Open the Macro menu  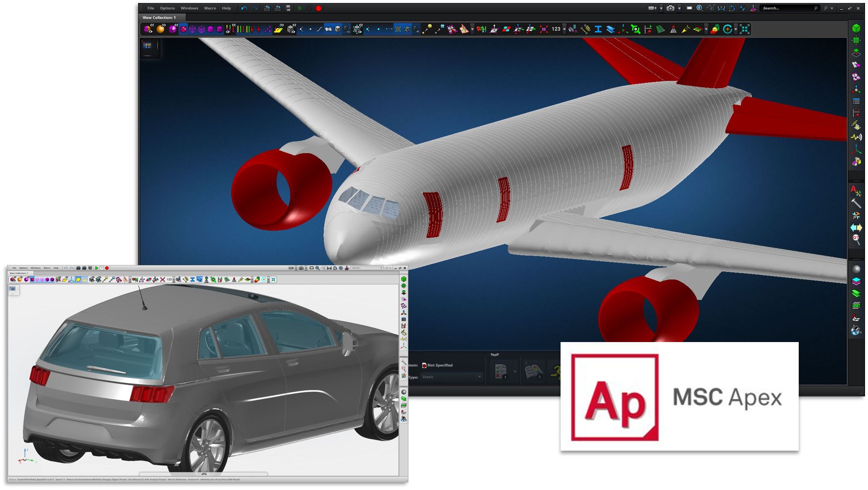pyautogui.click(x=210, y=8)
